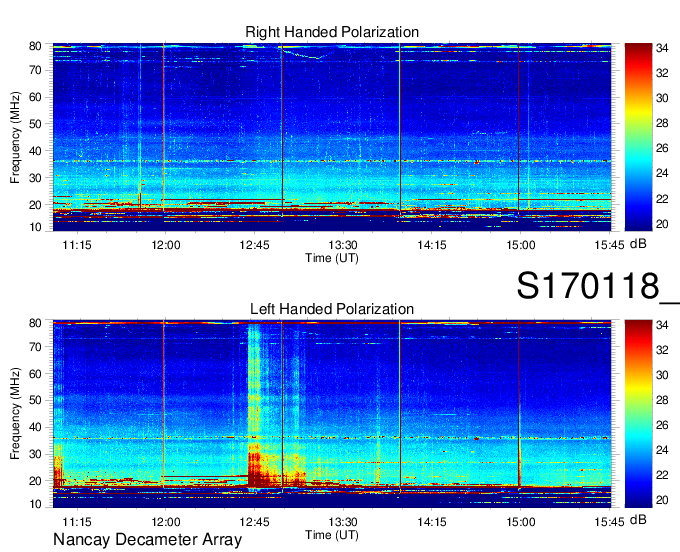The height and width of the screenshot is (552, 680).
Task: Click the '15:00' tick label on bottom plot
Action: coord(521,522)
